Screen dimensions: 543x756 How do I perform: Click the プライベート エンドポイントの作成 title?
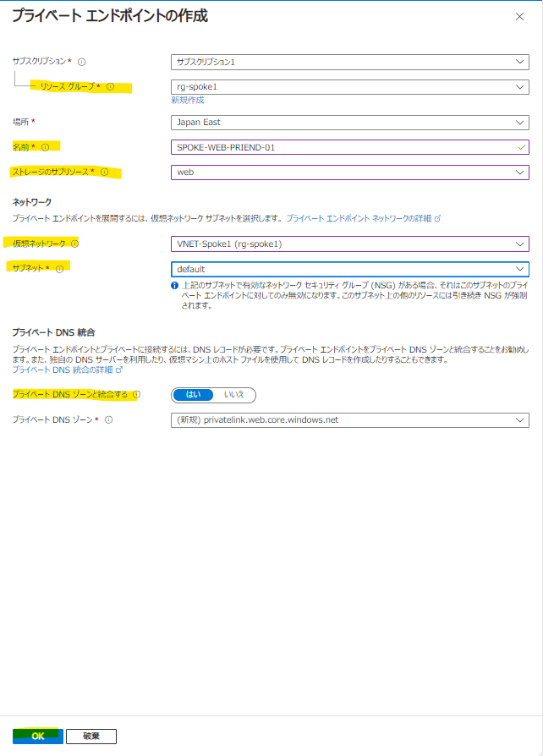pyautogui.click(x=110, y=16)
